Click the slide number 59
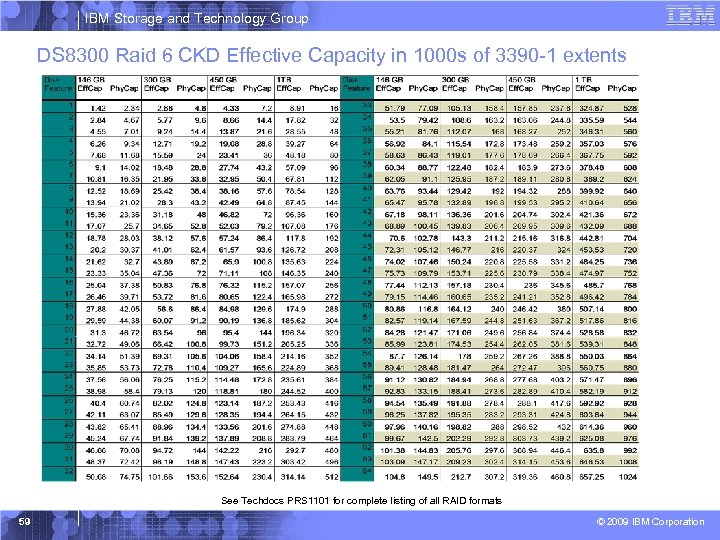Image resolution: width=720 pixels, height=540 pixels. point(24,521)
